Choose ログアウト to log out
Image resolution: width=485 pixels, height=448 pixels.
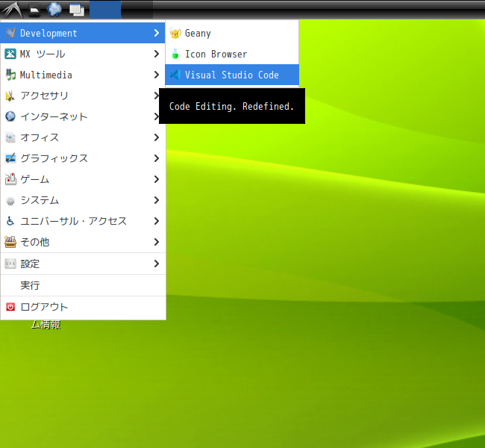tap(83, 307)
